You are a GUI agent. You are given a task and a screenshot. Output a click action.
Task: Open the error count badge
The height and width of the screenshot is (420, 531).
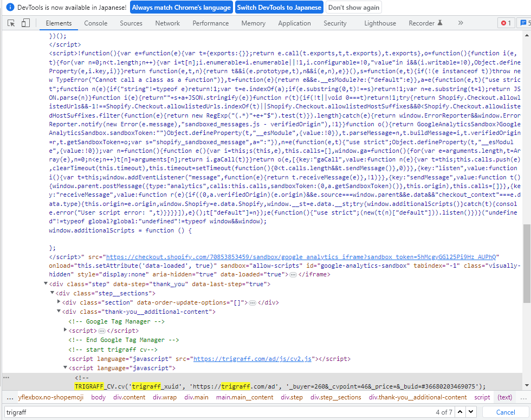pos(506,23)
